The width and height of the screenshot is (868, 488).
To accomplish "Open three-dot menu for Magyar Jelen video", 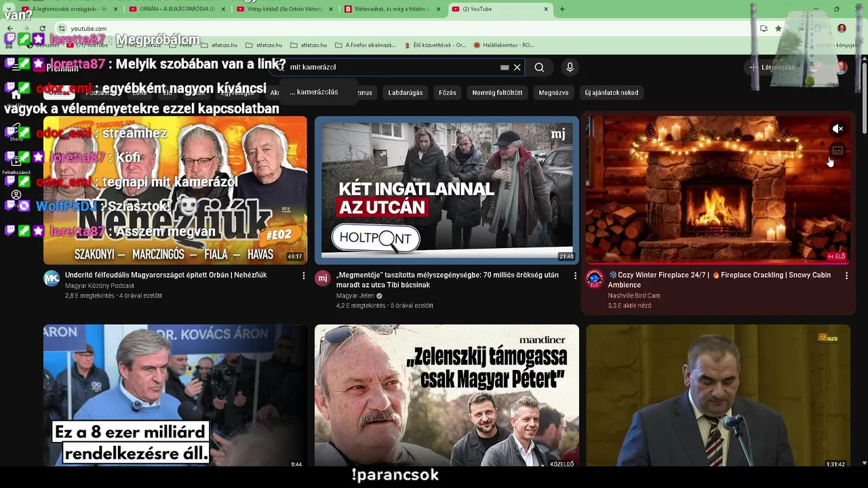I will 575,276.
